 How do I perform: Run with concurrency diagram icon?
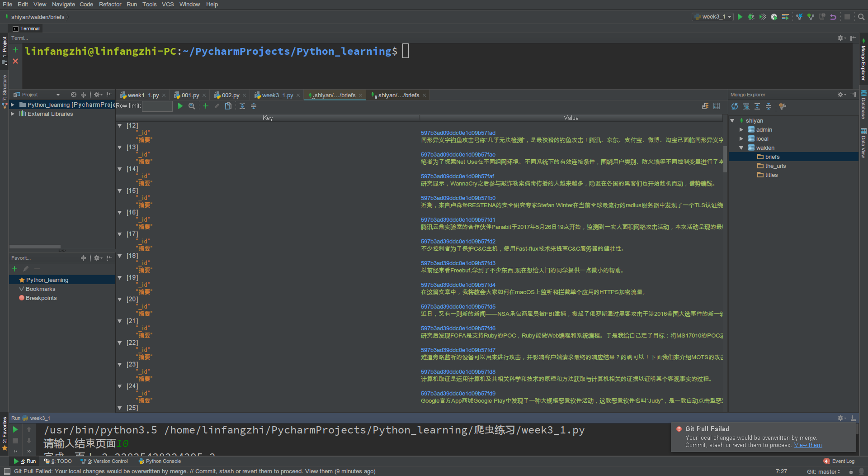point(785,17)
